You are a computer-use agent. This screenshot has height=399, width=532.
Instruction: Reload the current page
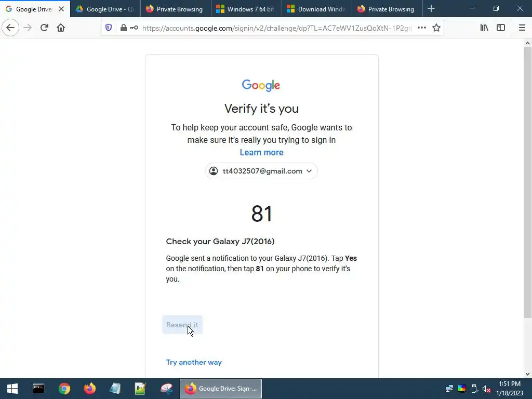44,28
